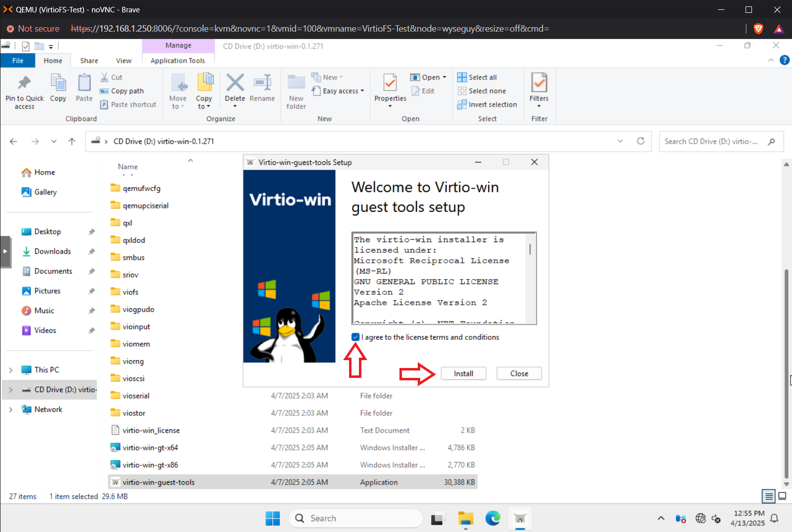The height and width of the screenshot is (532, 792).
Task: Click the Delete X icon
Action: tap(235, 82)
